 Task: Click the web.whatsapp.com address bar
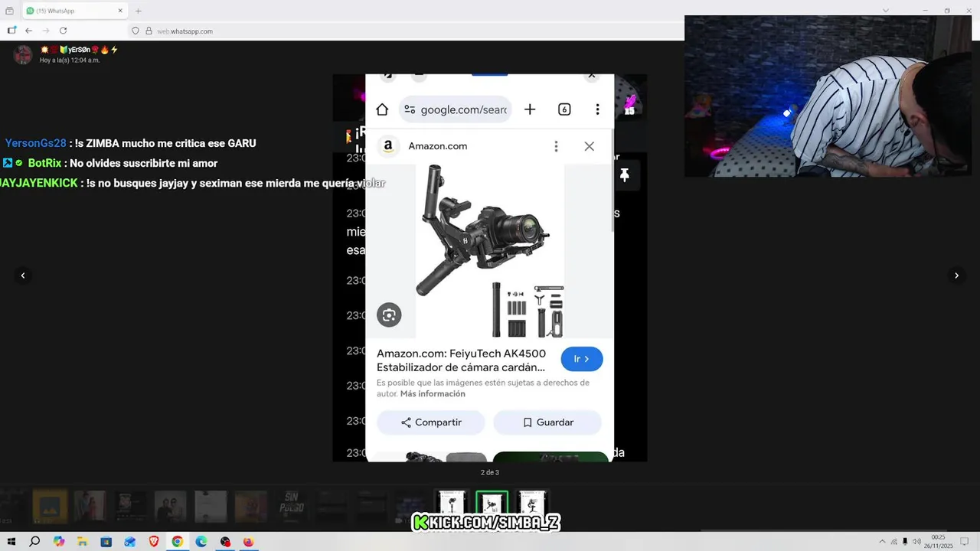click(406, 31)
